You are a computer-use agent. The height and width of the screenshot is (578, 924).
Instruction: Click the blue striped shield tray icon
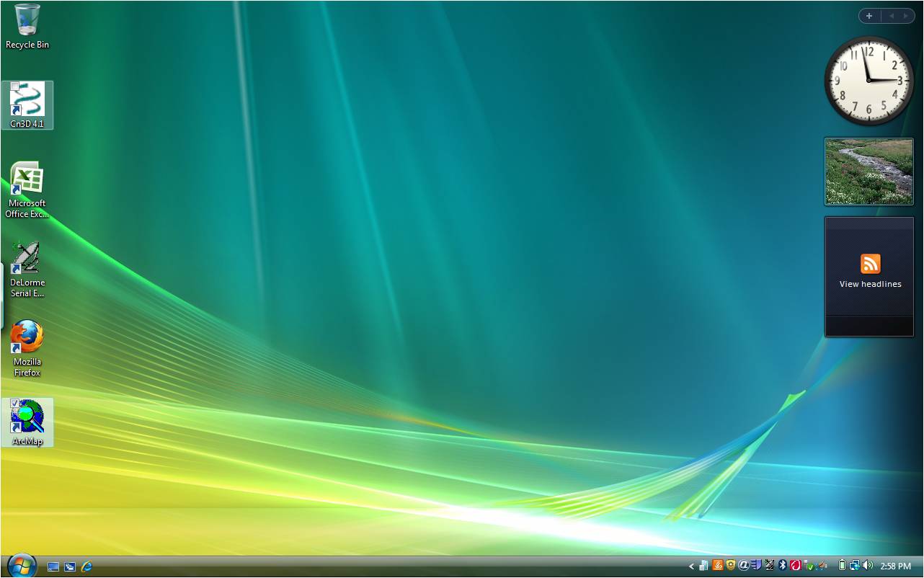pyautogui.click(x=757, y=566)
